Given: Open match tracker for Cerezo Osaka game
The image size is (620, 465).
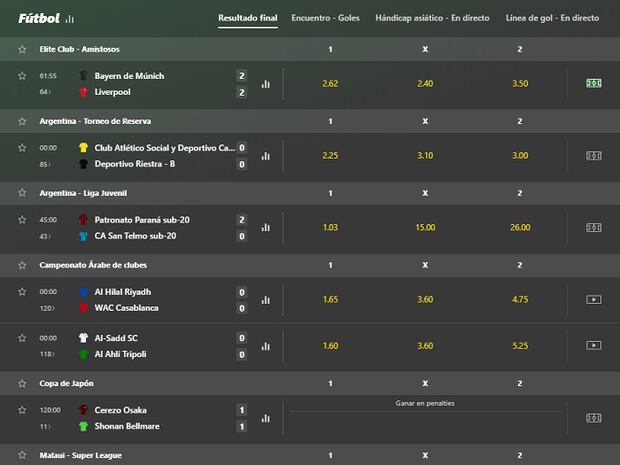Looking at the screenshot, I should point(594,418).
